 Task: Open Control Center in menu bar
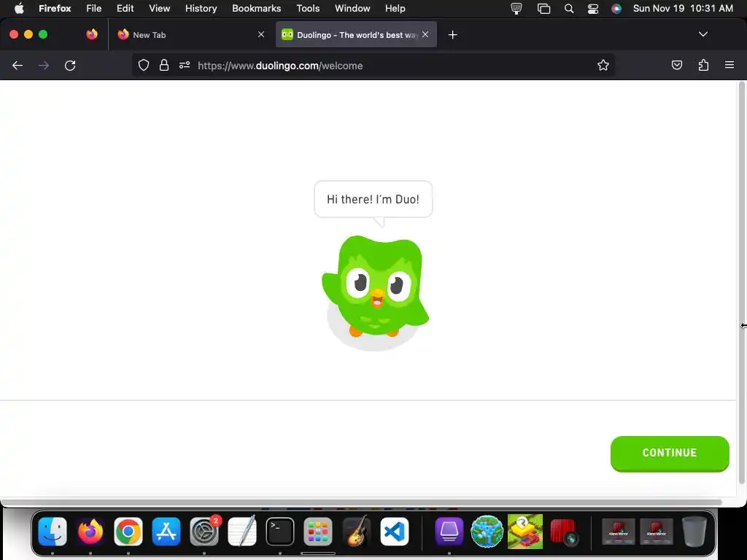click(x=592, y=9)
